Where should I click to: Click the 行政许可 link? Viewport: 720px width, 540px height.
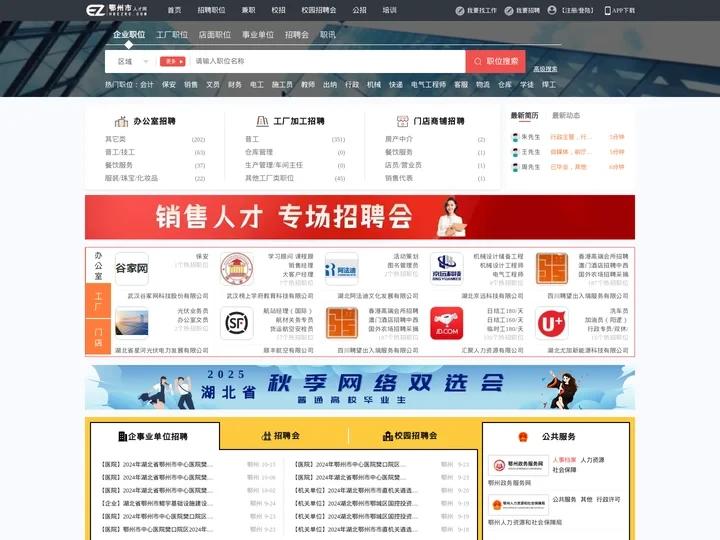pyautogui.click(x=608, y=499)
